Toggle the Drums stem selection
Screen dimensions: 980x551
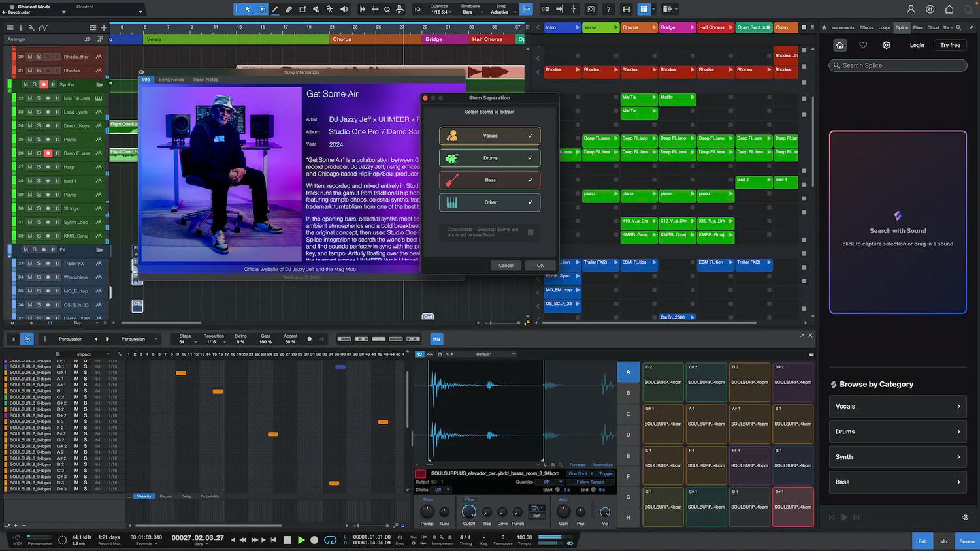[x=489, y=158]
